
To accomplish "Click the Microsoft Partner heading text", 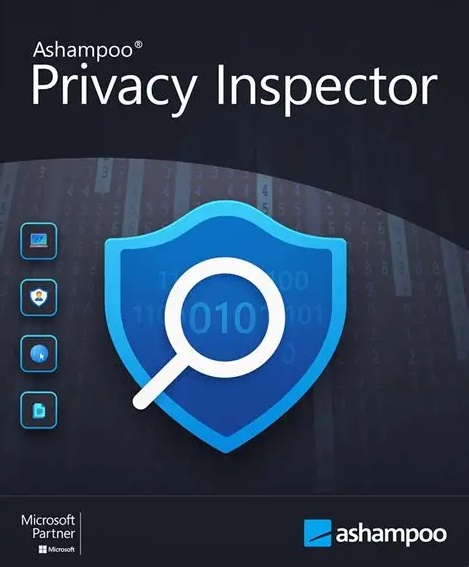I will click(x=48, y=526).
